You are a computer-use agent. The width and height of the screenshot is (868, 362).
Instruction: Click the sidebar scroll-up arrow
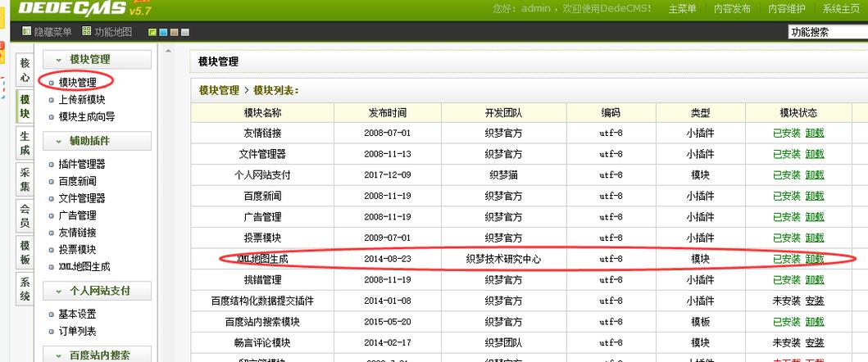(168, 52)
